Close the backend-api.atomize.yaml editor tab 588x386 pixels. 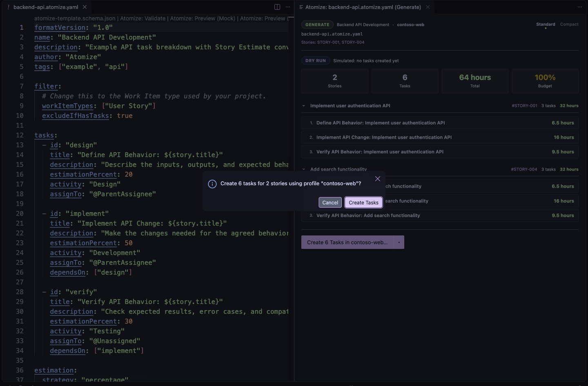[85, 7]
